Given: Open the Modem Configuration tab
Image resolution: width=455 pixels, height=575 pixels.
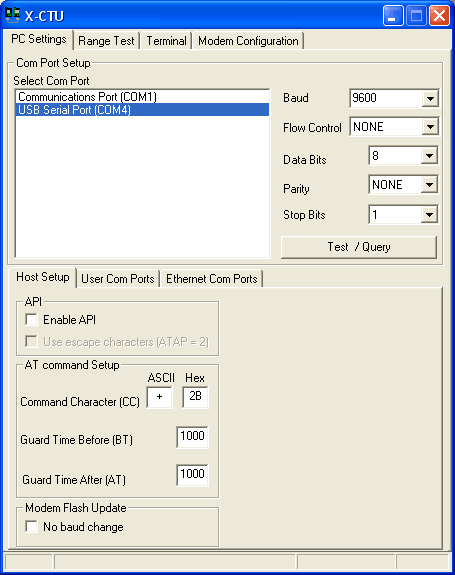Looking at the screenshot, I should tap(248, 41).
